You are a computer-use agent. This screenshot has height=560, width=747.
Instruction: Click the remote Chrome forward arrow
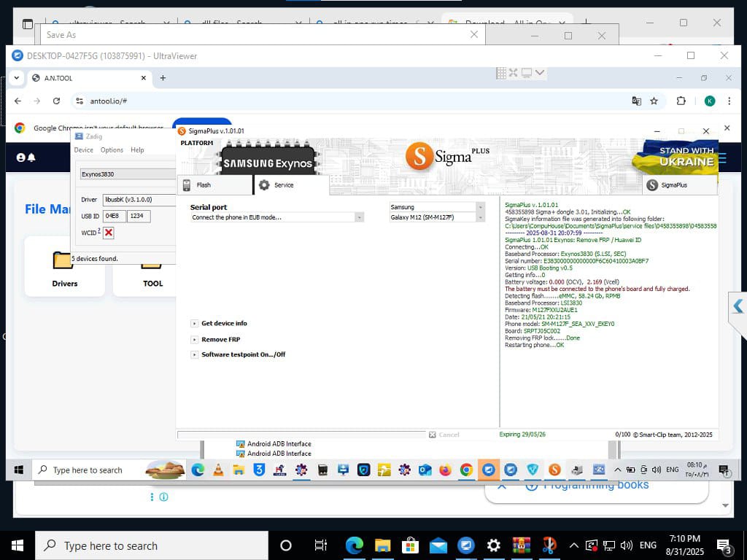click(37, 101)
